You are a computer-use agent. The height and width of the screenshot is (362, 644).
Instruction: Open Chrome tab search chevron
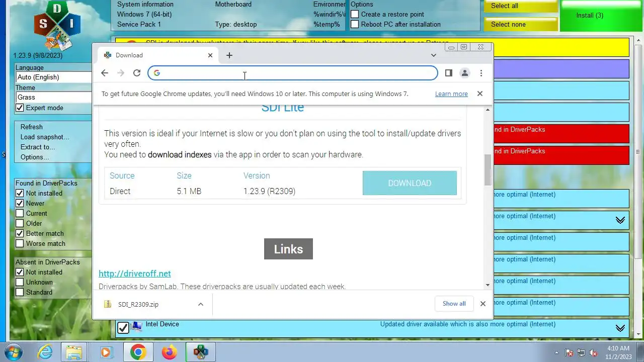433,55
